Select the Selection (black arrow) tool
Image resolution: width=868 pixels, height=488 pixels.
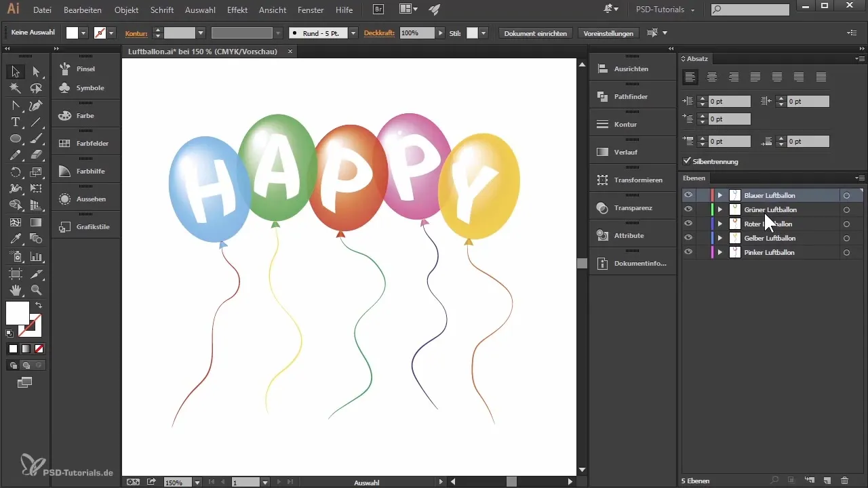[16, 71]
